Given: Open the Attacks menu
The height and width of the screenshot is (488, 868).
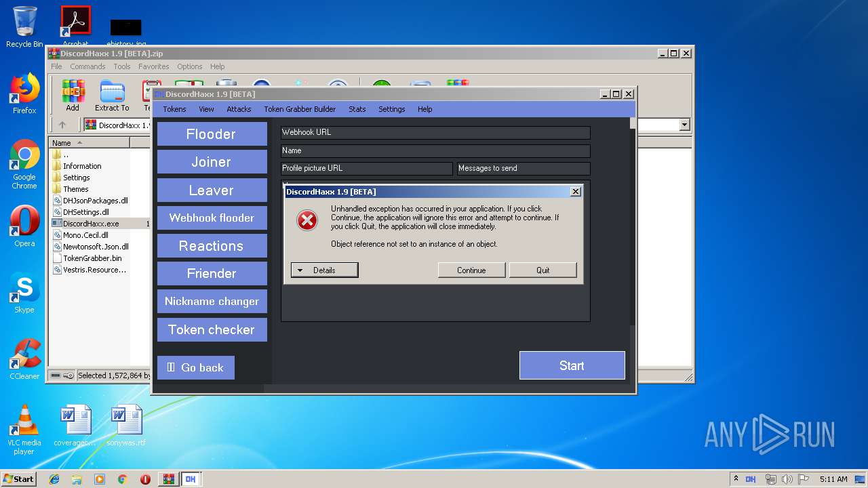Looking at the screenshot, I should pyautogui.click(x=239, y=109).
